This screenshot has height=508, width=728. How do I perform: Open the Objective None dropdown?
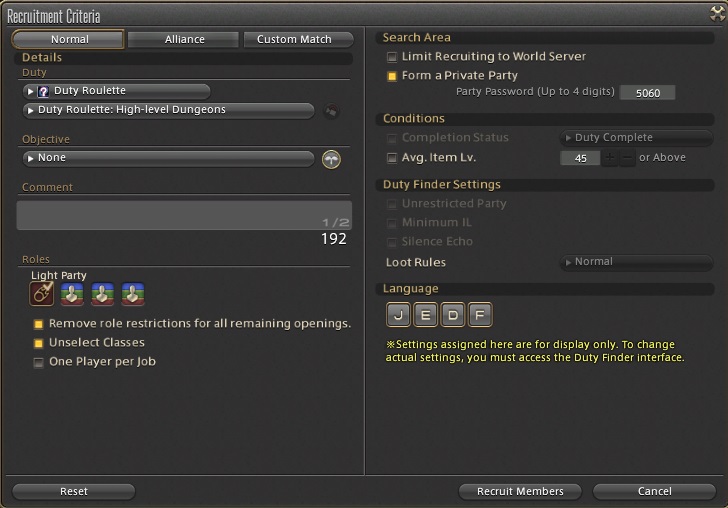(x=169, y=158)
